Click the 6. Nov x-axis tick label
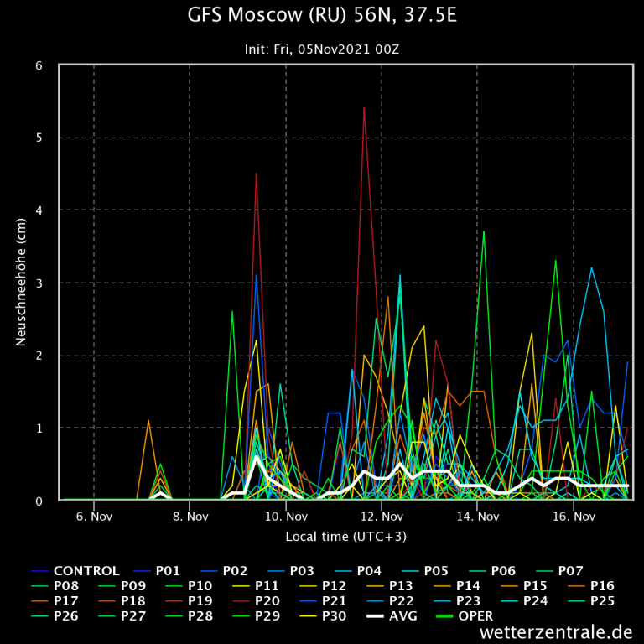The image size is (644, 644). 94,517
